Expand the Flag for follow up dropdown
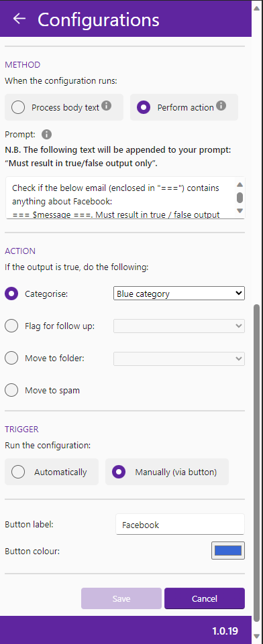263x644 pixels. [179, 326]
